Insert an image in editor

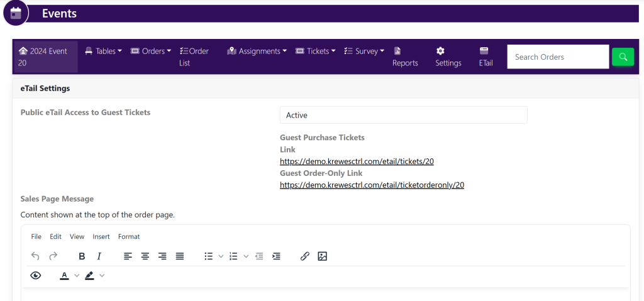[x=323, y=256]
